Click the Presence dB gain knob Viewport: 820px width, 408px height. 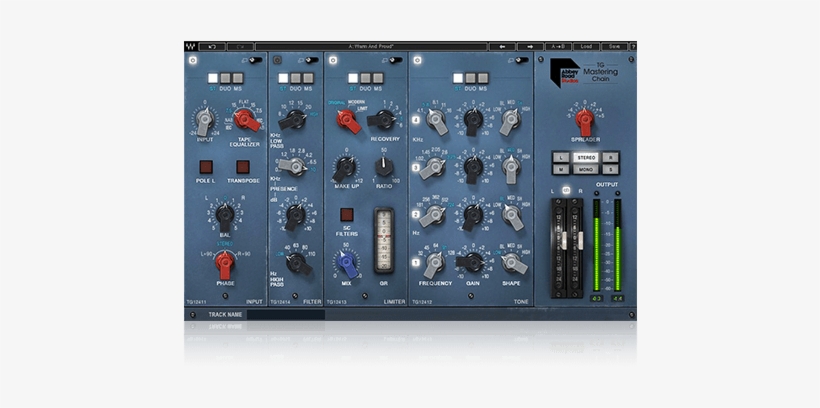tap(295, 214)
